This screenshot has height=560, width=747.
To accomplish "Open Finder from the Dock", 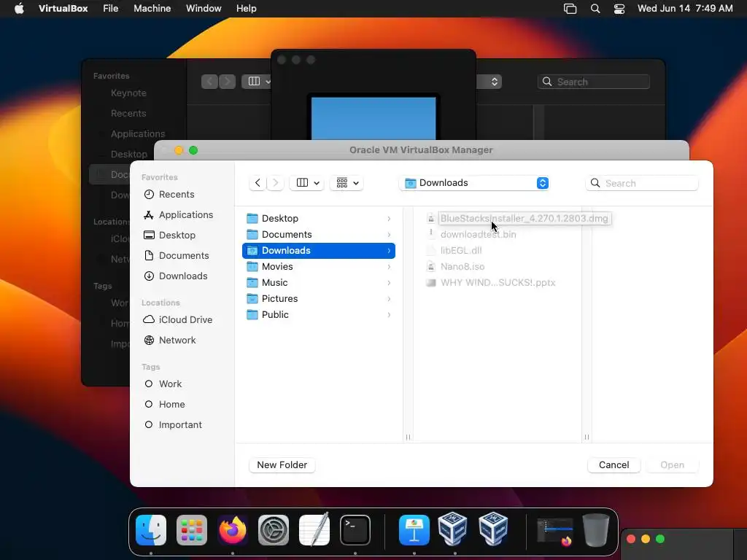I will click(151, 530).
